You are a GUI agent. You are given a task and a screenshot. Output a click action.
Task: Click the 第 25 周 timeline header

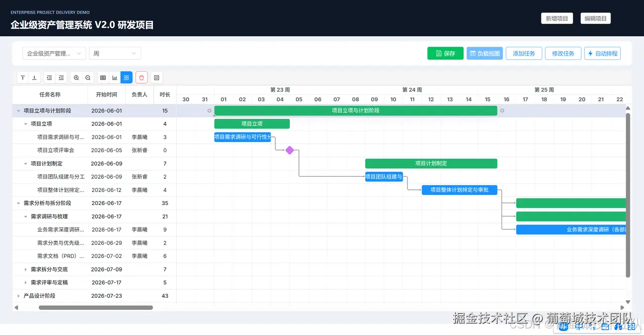pos(544,90)
